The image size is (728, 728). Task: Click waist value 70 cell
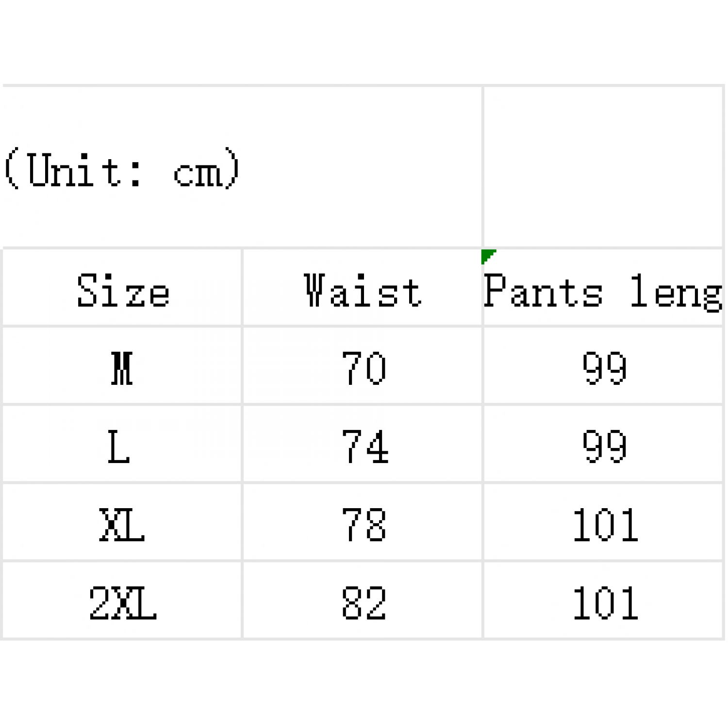363,367
